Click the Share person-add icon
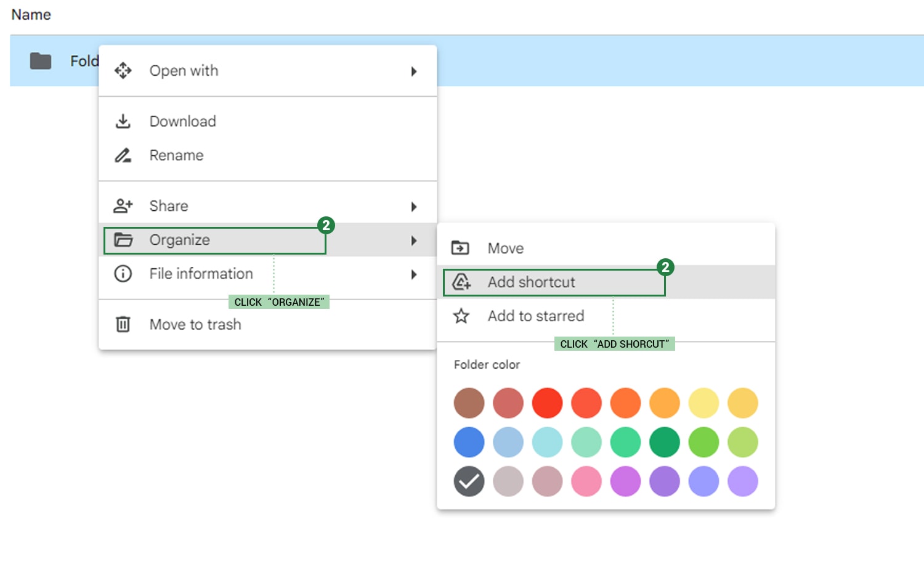The height and width of the screenshot is (585, 924). [x=123, y=205]
